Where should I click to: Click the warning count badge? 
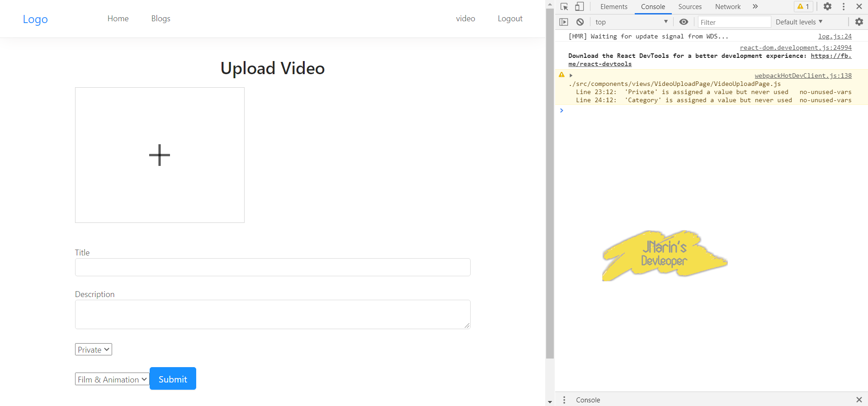tap(803, 6)
